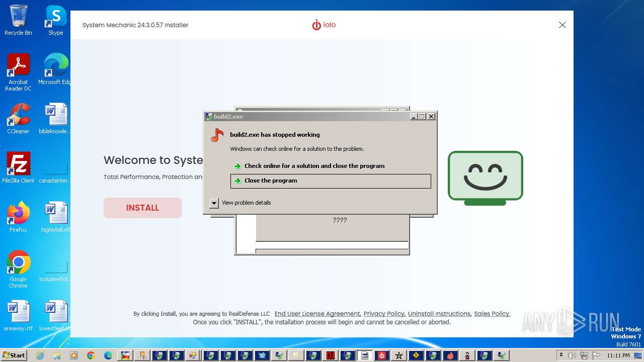Open the volume control in system tray

tap(573, 355)
